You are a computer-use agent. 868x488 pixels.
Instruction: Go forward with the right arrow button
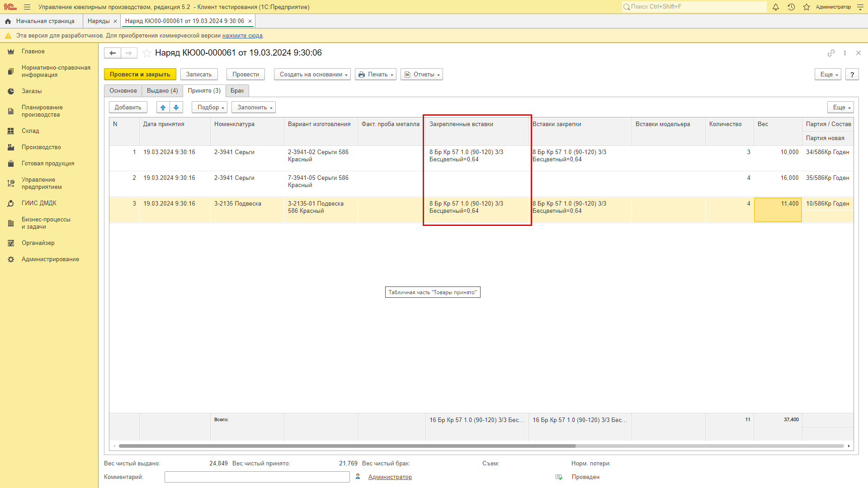(x=129, y=53)
